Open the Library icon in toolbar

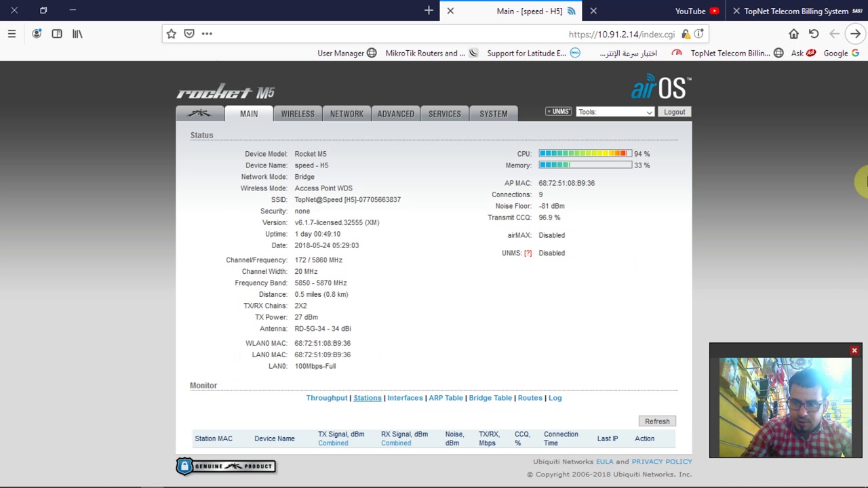point(77,34)
